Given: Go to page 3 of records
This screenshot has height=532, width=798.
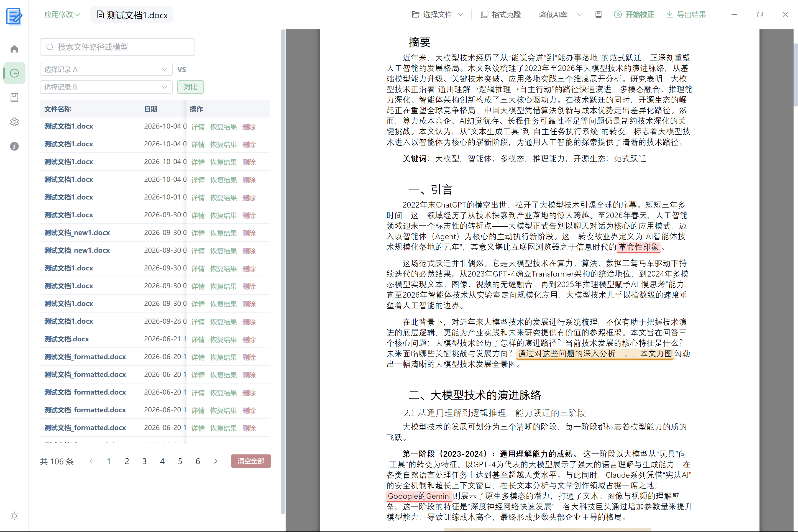Looking at the screenshot, I should 145,461.
